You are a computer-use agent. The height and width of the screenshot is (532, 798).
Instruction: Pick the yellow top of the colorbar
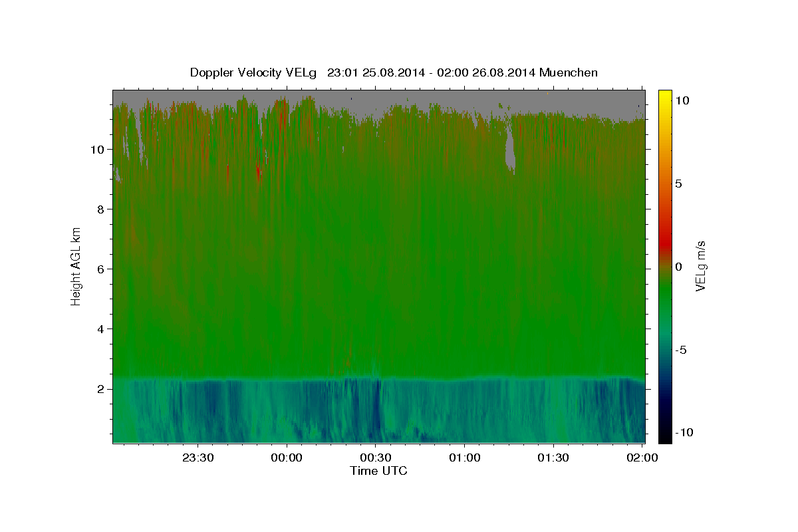[664, 95]
